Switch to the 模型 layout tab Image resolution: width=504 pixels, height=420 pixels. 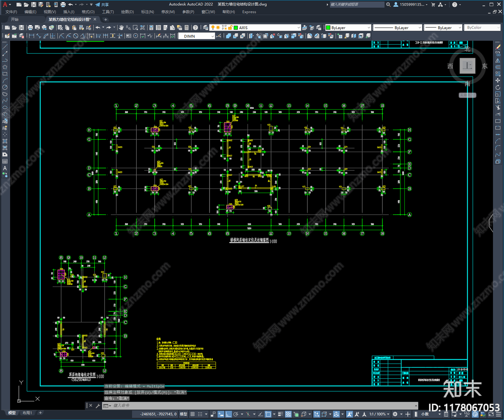coord(12,413)
